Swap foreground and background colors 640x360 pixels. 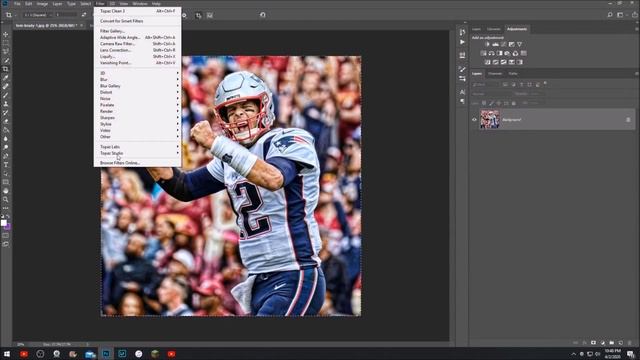tap(8, 217)
